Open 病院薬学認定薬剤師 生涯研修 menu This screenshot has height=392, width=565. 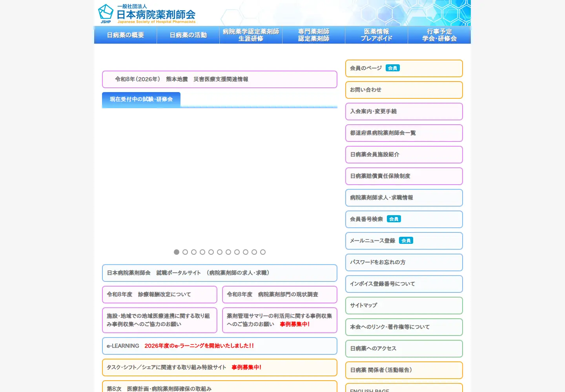pyautogui.click(x=251, y=35)
